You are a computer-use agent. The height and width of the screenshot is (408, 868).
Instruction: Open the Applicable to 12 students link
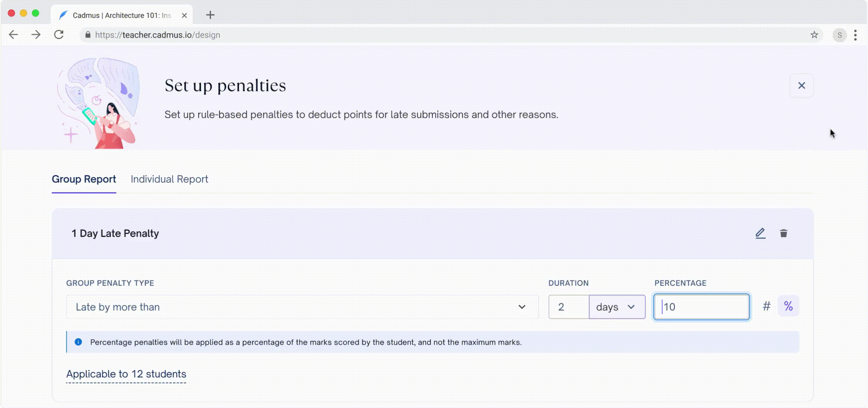(x=126, y=374)
